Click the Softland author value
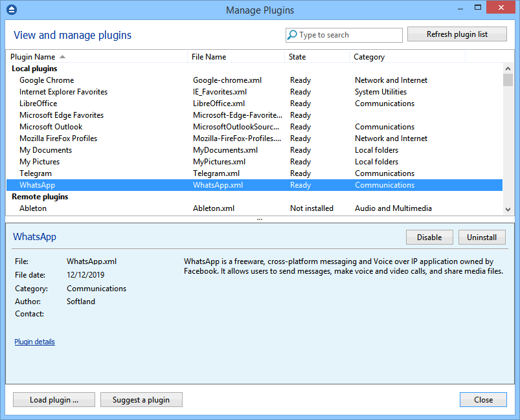The width and height of the screenshot is (520, 420). pos(81,302)
